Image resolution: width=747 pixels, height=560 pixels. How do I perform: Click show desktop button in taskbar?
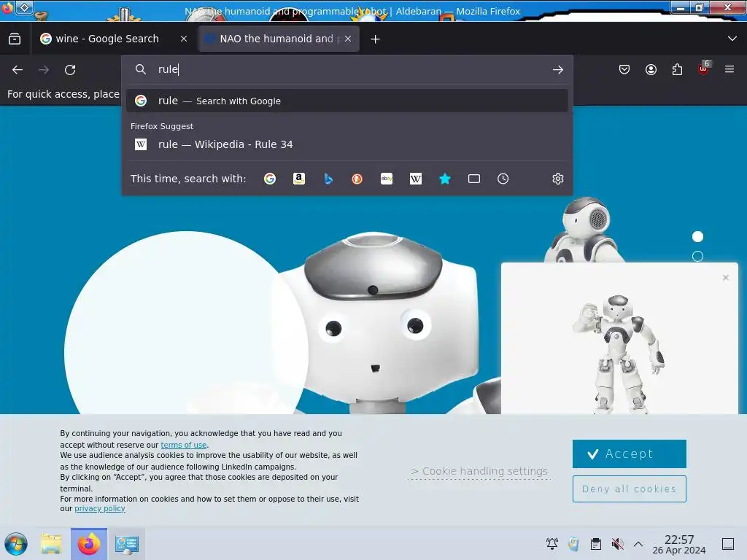pyautogui.click(x=728, y=544)
